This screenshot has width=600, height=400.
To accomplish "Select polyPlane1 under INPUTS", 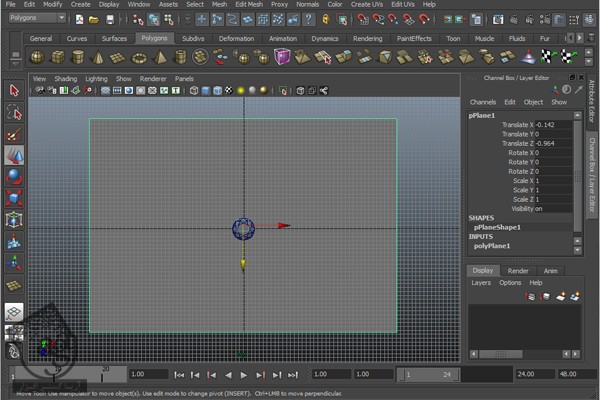I will (x=492, y=245).
